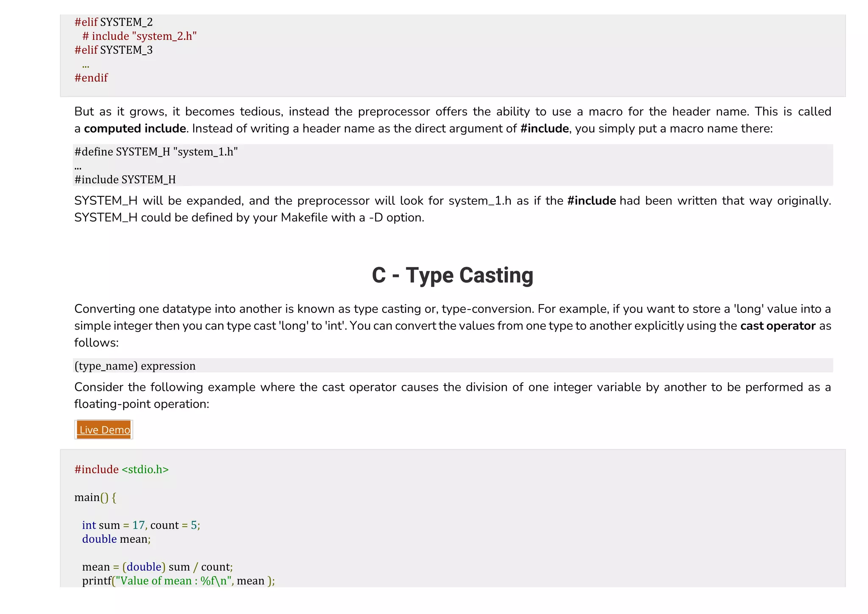The image size is (868, 614).
Task: Open the Live Demo link
Action: 104,430
